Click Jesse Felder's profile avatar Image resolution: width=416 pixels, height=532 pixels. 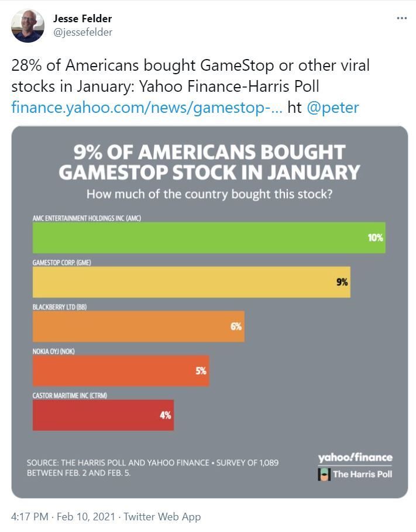point(27,26)
